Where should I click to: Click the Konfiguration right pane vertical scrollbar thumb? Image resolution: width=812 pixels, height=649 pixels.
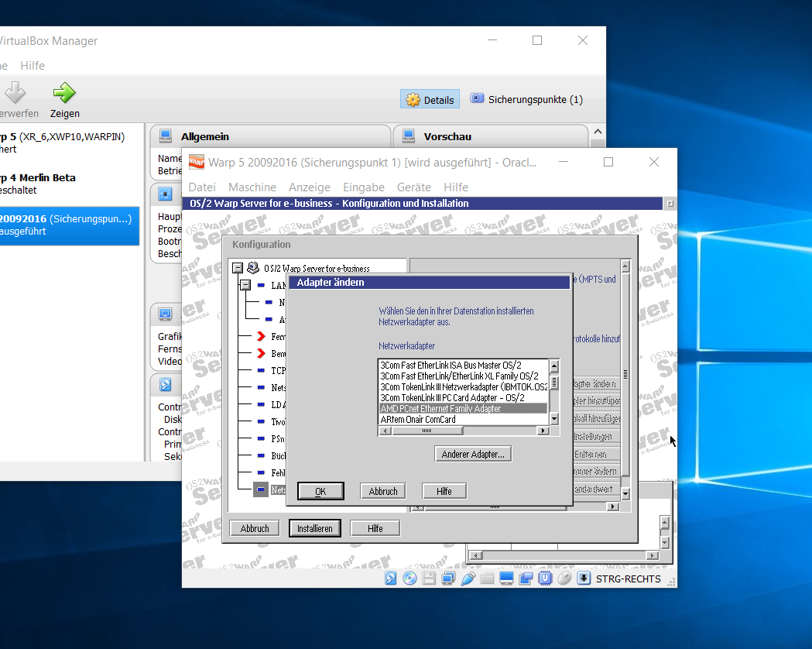point(625,374)
